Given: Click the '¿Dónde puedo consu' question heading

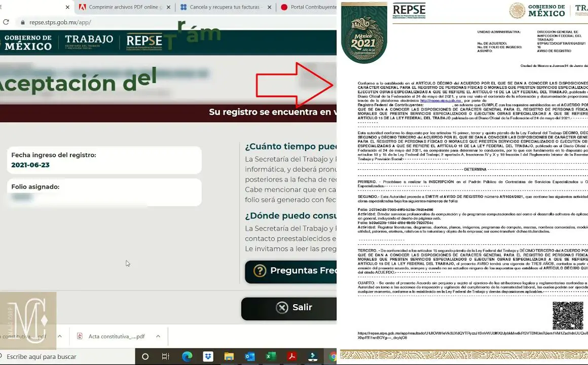Looking at the screenshot, I should (x=290, y=215).
